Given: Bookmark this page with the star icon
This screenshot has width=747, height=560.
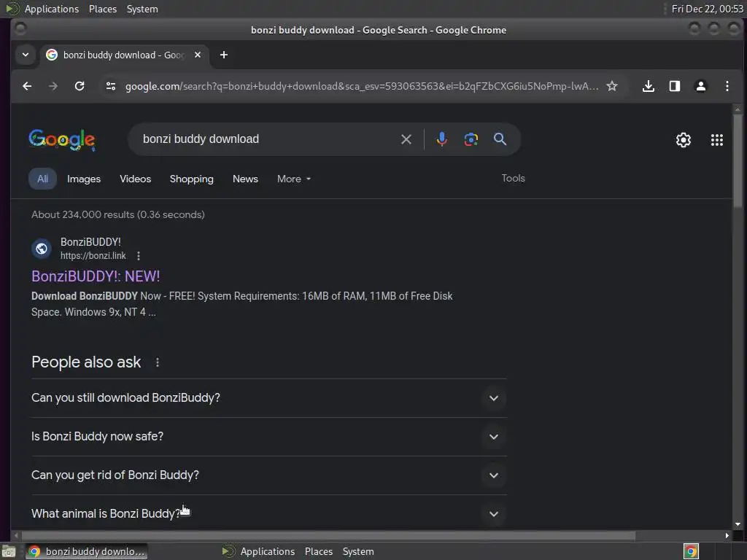Looking at the screenshot, I should 612,86.
